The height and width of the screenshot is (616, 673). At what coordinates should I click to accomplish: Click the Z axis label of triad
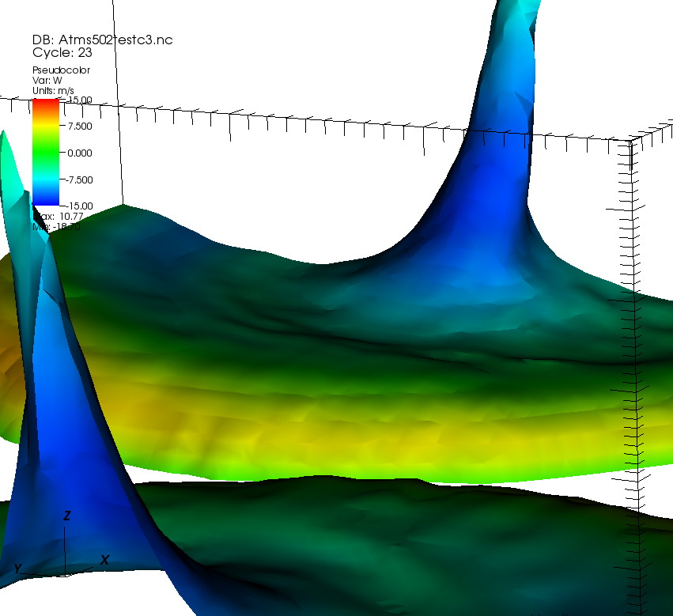click(x=67, y=516)
